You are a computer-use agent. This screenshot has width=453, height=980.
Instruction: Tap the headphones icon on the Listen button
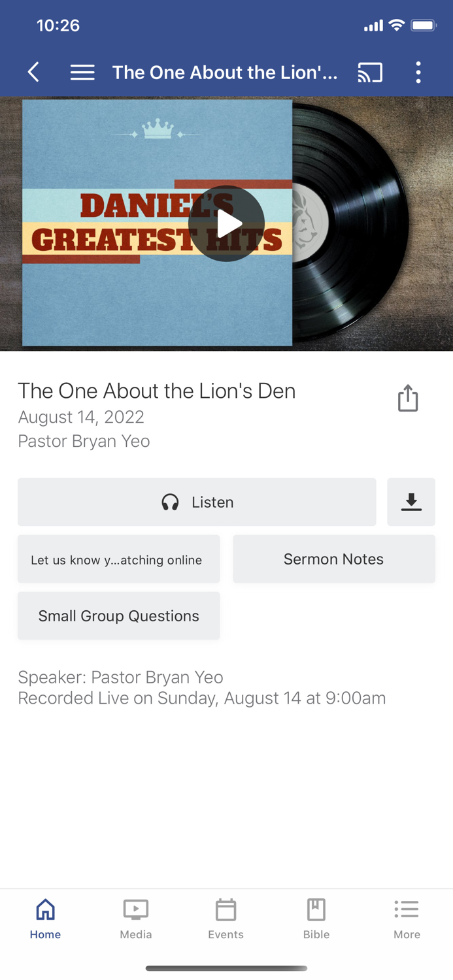(171, 502)
